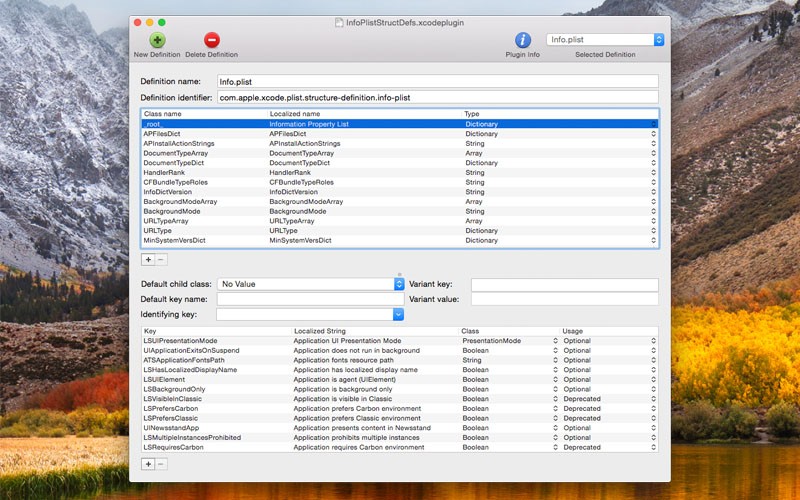The image size is (800, 500).
Task: Open the Type popup for HandlerRank
Action: pos(653,172)
